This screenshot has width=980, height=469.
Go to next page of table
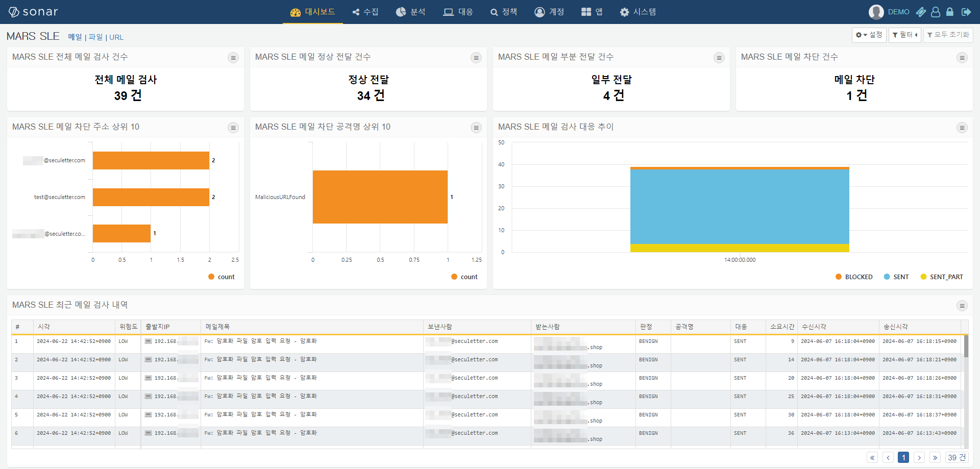pos(919,457)
